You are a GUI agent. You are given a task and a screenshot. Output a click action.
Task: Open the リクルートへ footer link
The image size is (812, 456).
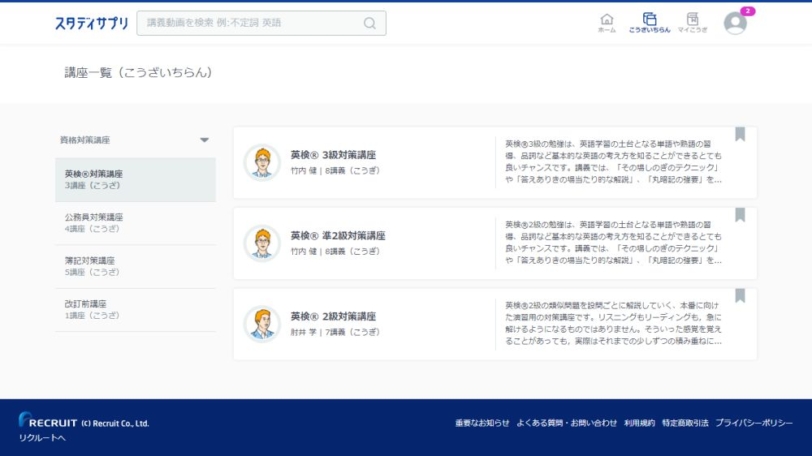[42, 438]
